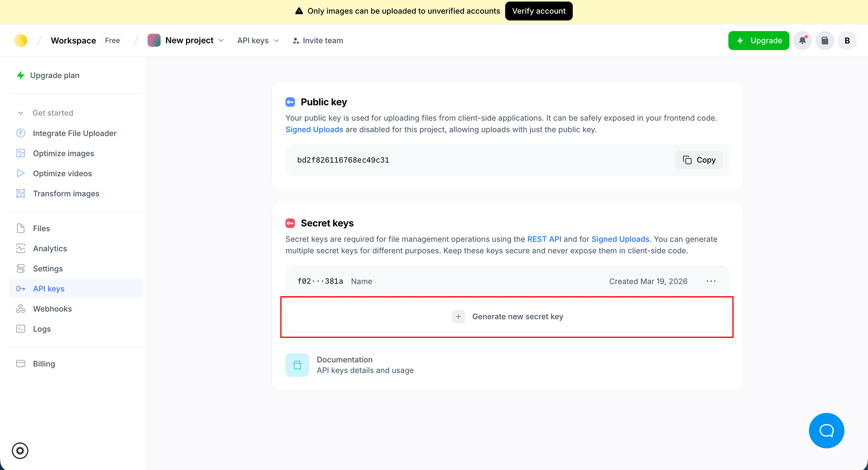This screenshot has height=470, width=868.
Task: Open the user avatar B menu
Action: pos(847,40)
